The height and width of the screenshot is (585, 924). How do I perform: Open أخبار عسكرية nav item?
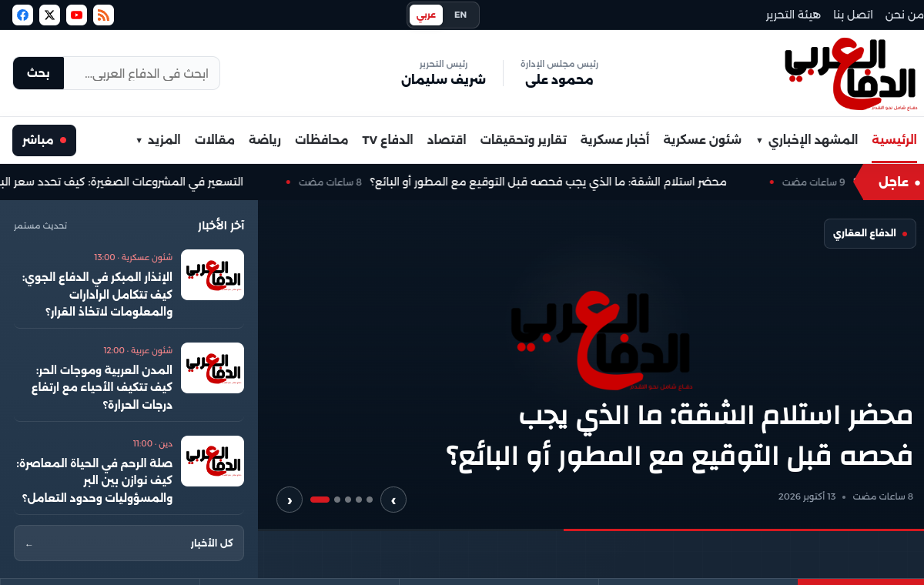pyautogui.click(x=614, y=140)
